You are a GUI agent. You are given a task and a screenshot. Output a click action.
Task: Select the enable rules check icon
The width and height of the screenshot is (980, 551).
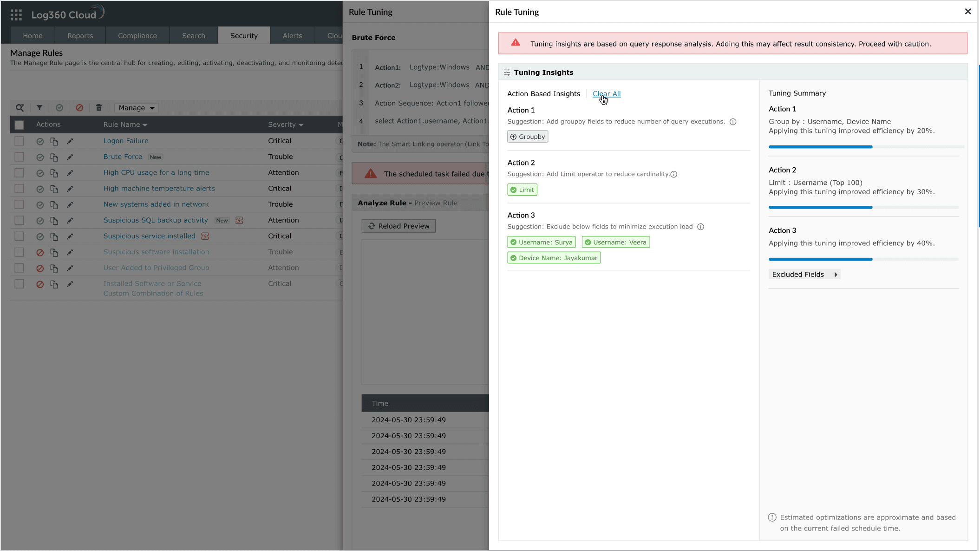pyautogui.click(x=59, y=107)
